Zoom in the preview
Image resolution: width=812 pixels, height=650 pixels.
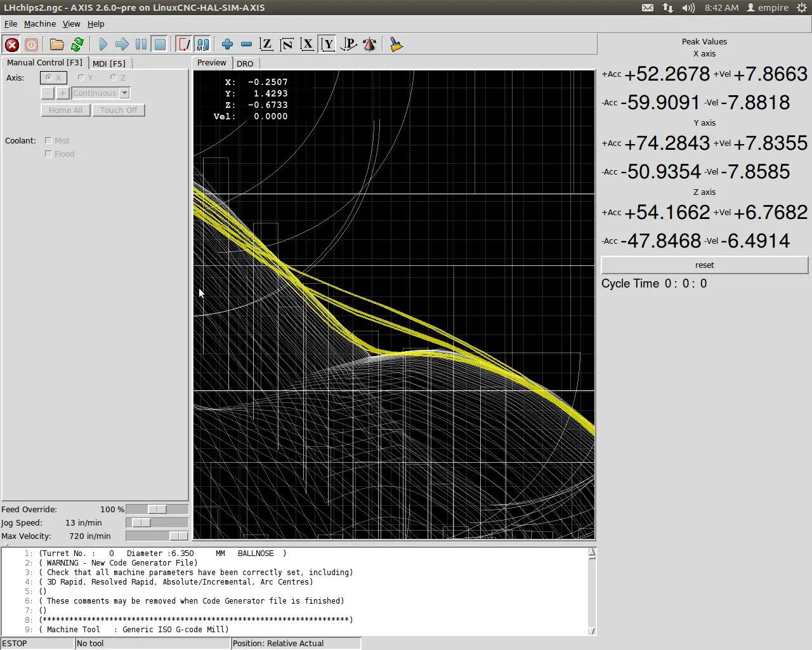point(227,44)
